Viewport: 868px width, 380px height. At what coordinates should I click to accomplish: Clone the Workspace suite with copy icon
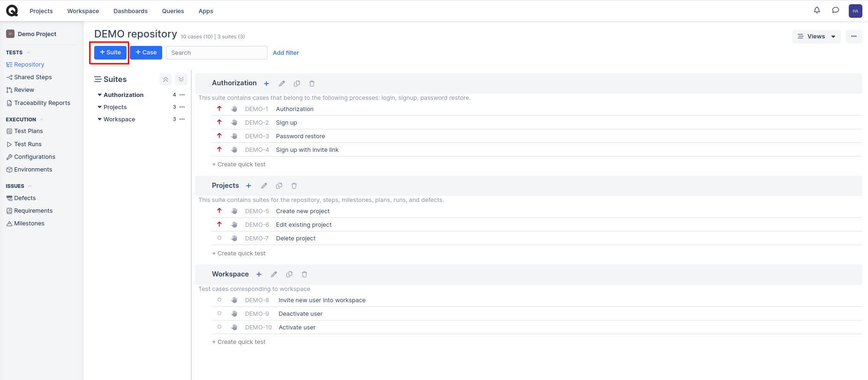289,275
